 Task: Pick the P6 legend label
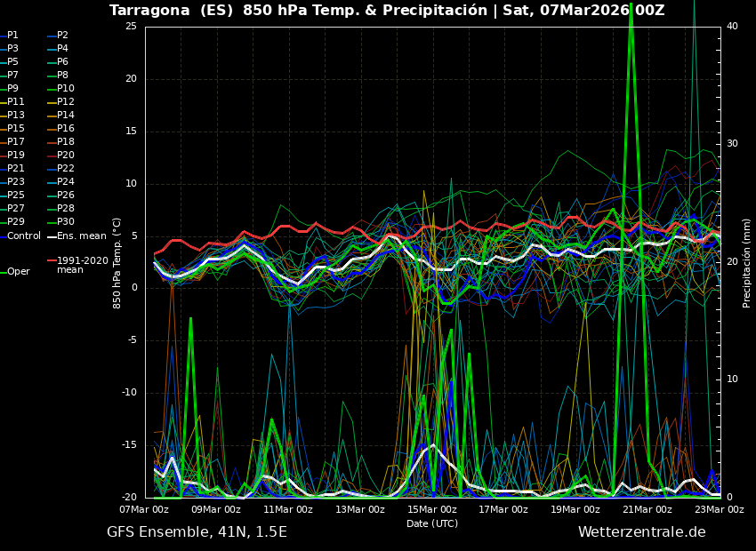coord(62,61)
